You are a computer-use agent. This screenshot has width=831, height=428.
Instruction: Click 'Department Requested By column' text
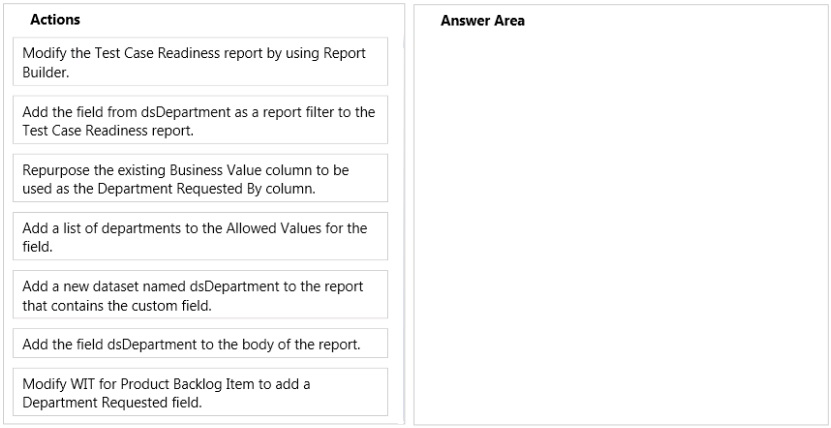[x=206, y=189]
